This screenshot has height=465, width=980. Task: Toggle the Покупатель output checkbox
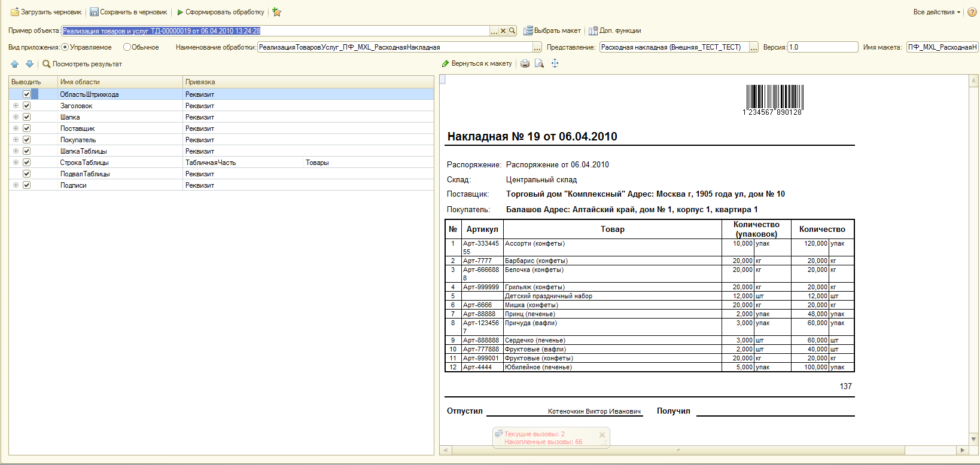26,140
